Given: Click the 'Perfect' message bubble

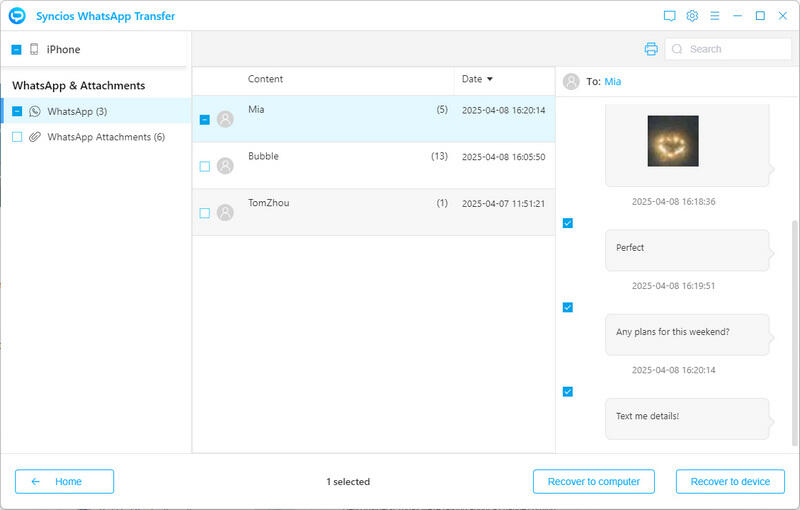Looking at the screenshot, I should (x=687, y=250).
